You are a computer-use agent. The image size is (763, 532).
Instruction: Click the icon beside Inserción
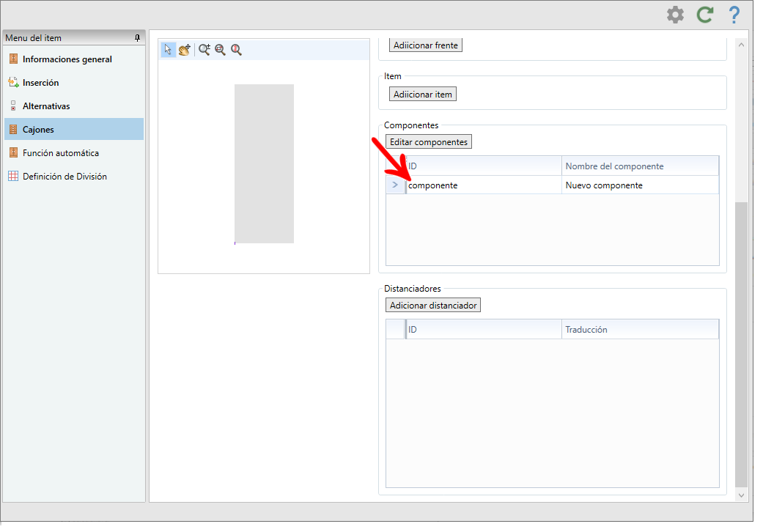coord(14,83)
